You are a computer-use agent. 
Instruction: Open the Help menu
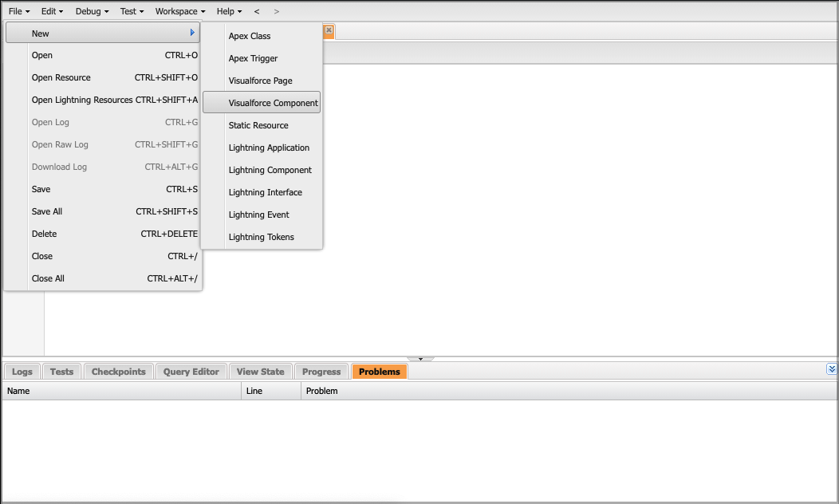point(229,11)
